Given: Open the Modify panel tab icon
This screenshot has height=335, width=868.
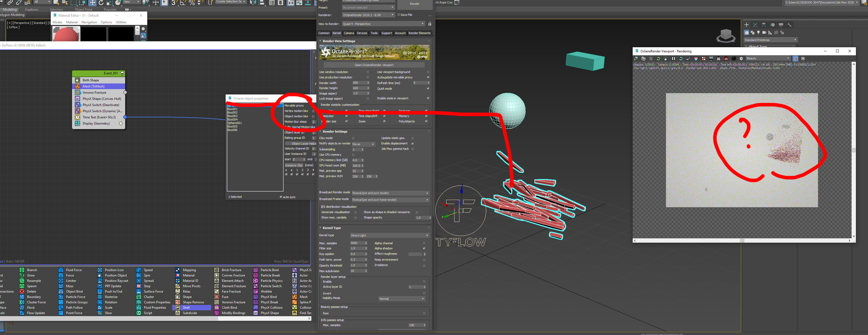Looking at the screenshot, I should [x=755, y=25].
